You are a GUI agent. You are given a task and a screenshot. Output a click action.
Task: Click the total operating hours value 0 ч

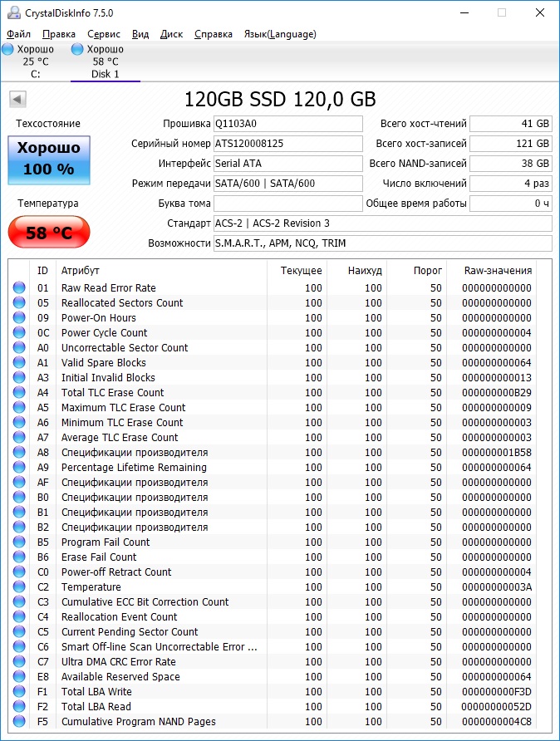pos(511,204)
